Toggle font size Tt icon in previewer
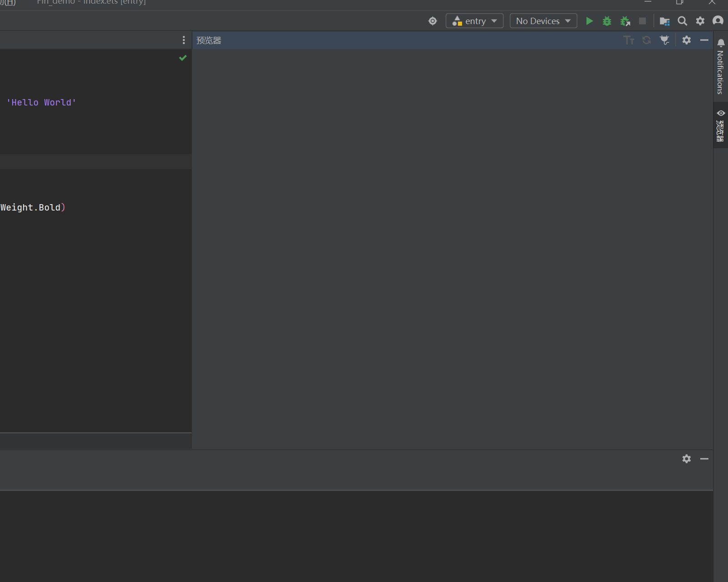This screenshot has height=582, width=728. point(629,40)
